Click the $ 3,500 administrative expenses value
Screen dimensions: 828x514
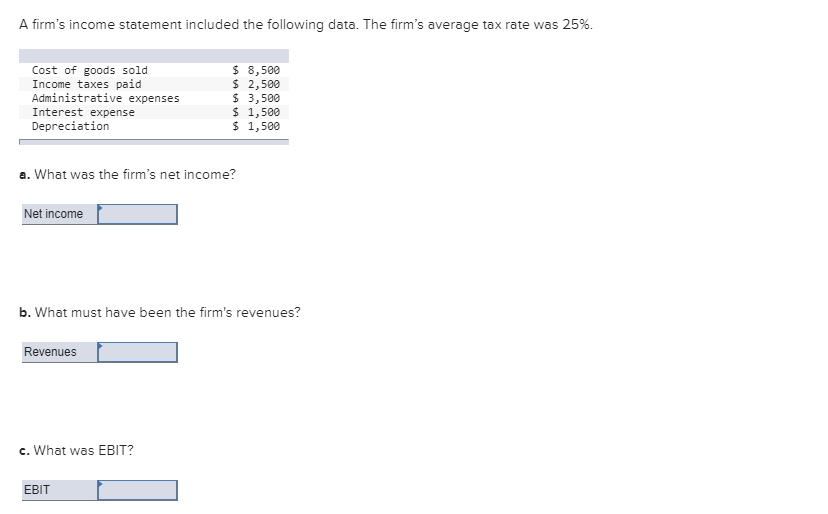[256, 98]
